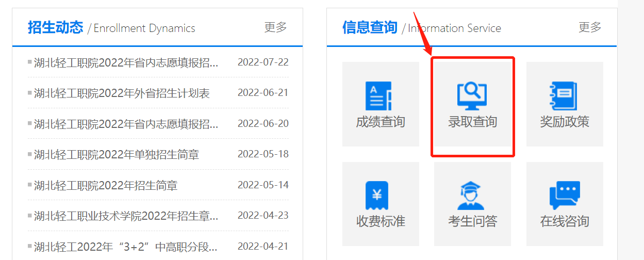Viewport: 644px width, 260px height.
Task: Open the 录取查询 admission lookup icon
Action: (472, 96)
